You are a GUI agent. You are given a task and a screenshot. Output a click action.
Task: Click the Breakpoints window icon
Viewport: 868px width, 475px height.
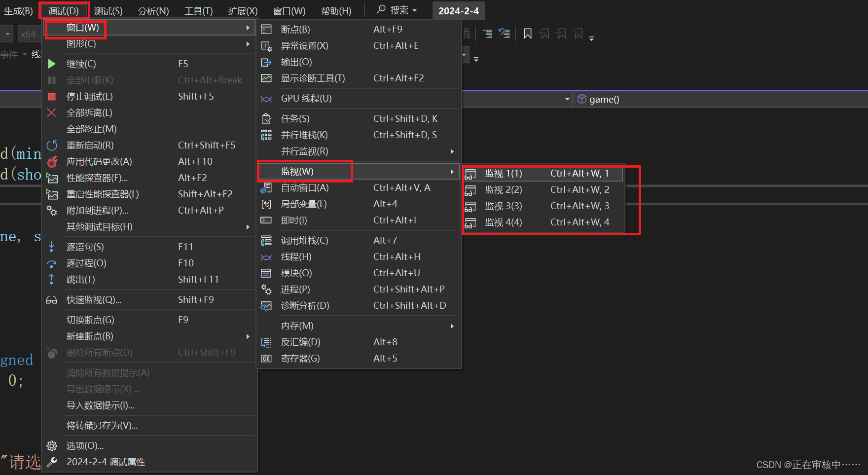(x=266, y=29)
